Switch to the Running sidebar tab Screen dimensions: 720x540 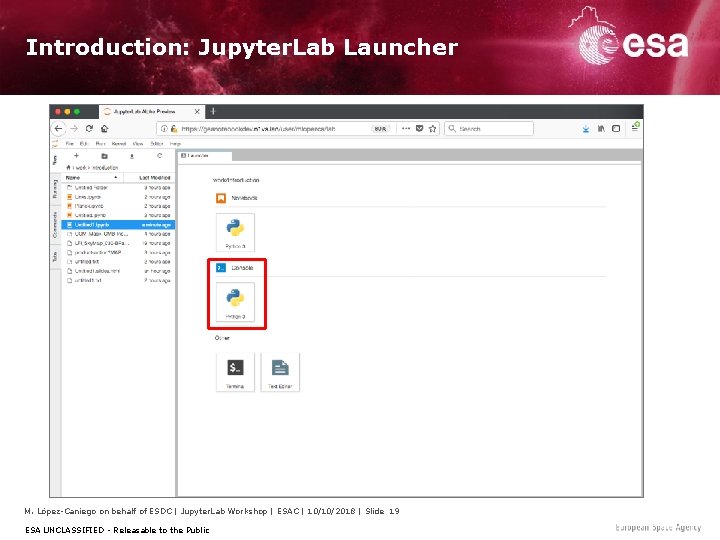[55, 189]
